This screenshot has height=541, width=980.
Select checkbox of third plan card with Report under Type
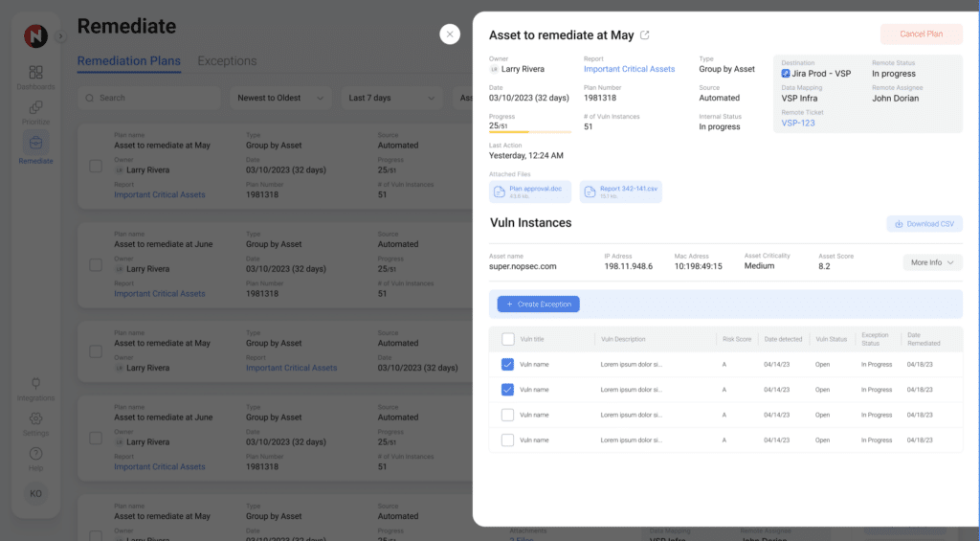click(96, 351)
